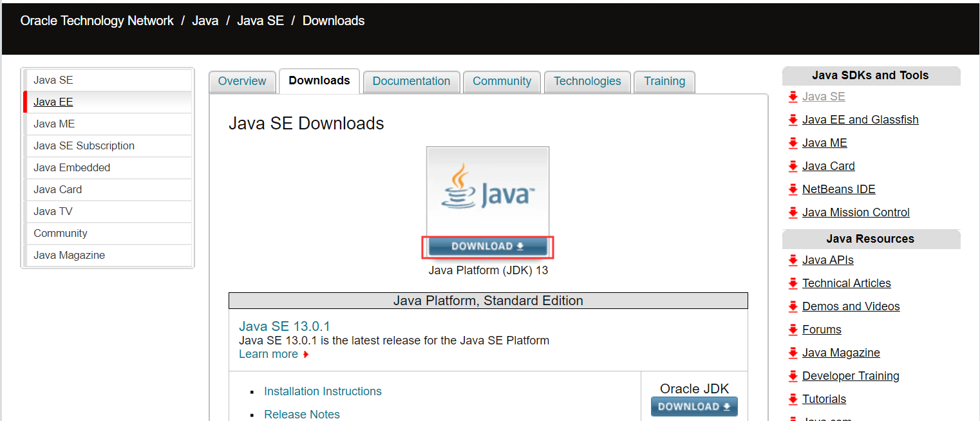
Task: Open Java Card link in right panel
Action: click(x=829, y=166)
